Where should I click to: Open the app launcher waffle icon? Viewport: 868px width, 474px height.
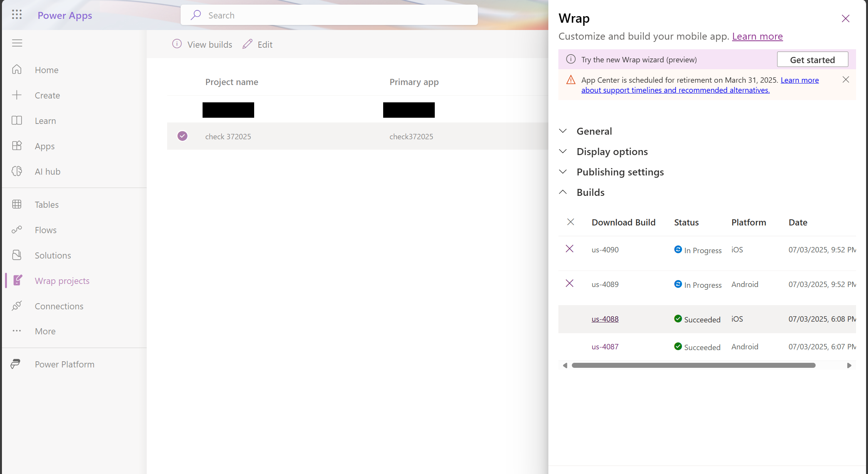coord(17,15)
